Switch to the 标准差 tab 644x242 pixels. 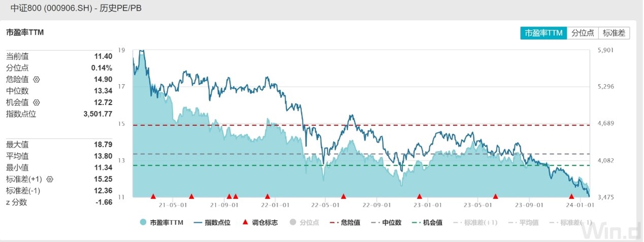[x=614, y=33]
